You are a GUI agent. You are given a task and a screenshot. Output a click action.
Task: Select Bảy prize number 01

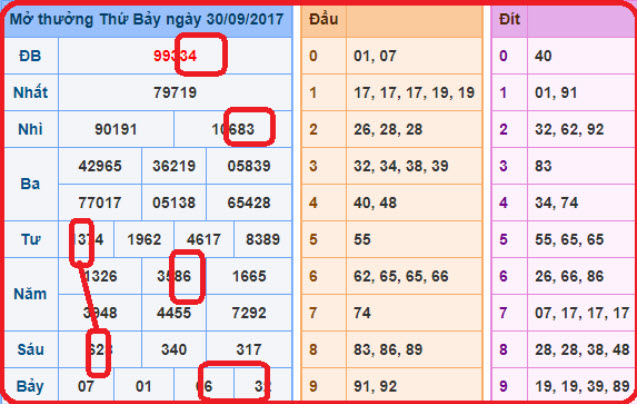coord(144,385)
